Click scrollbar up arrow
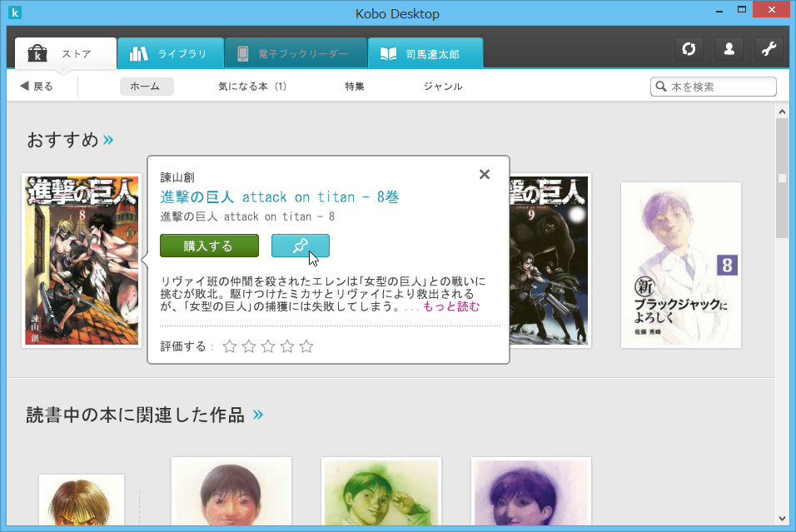 tap(782, 112)
